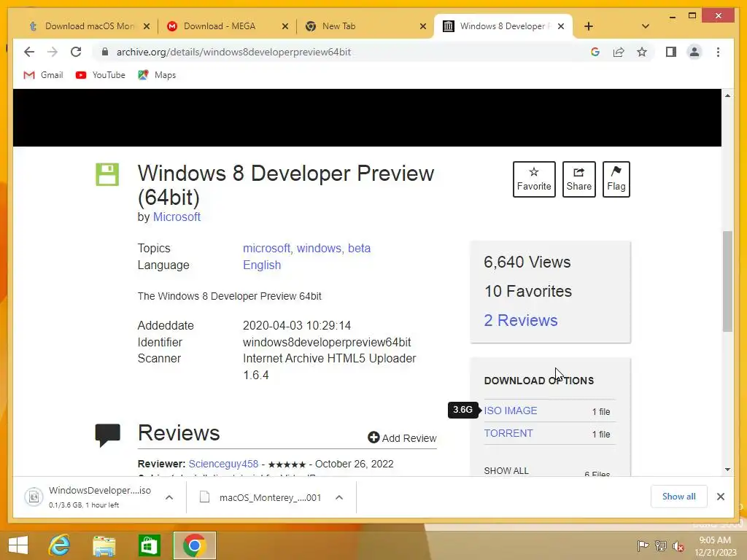Switch to Download - MEGA tab

[x=228, y=26]
